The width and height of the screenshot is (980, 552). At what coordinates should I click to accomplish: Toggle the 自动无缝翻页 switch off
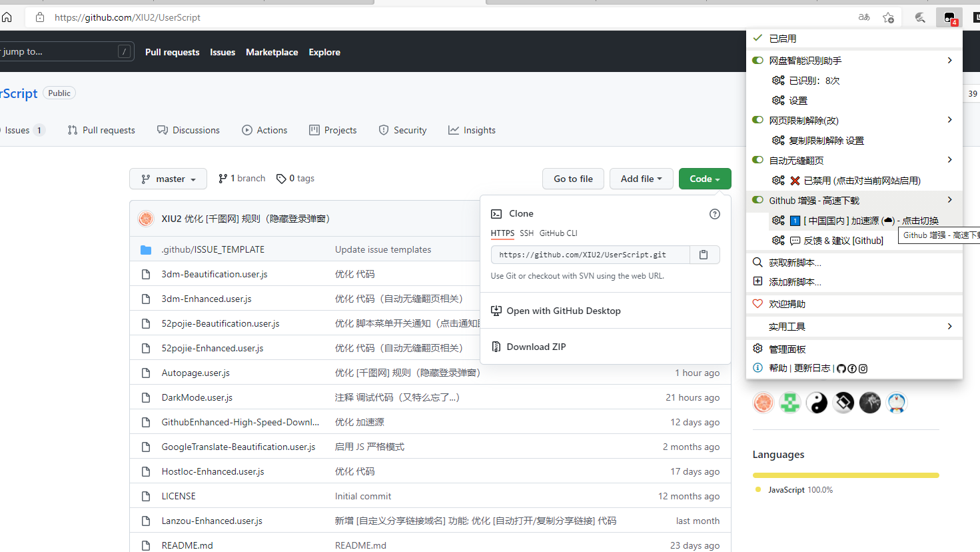(x=757, y=159)
